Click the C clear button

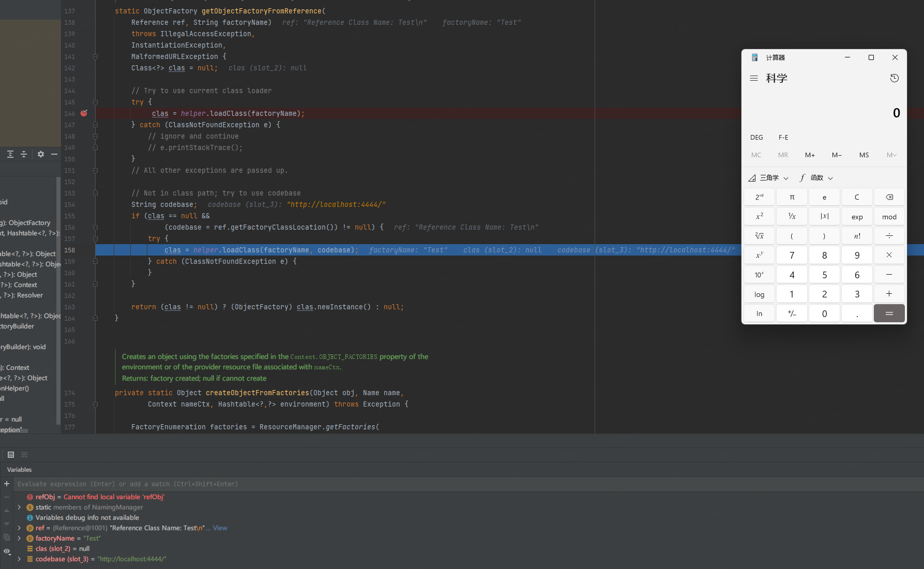857,197
